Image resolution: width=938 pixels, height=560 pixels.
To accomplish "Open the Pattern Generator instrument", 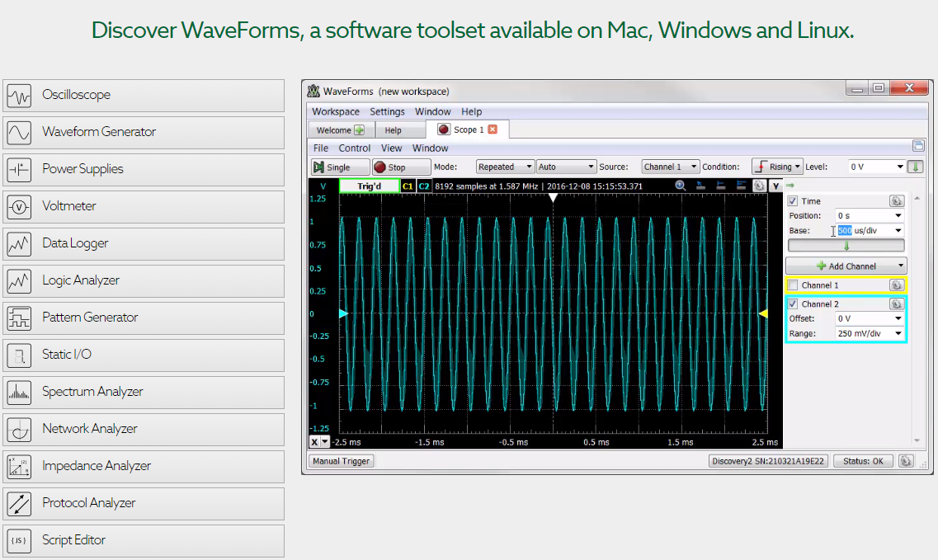I will pyautogui.click(x=144, y=318).
